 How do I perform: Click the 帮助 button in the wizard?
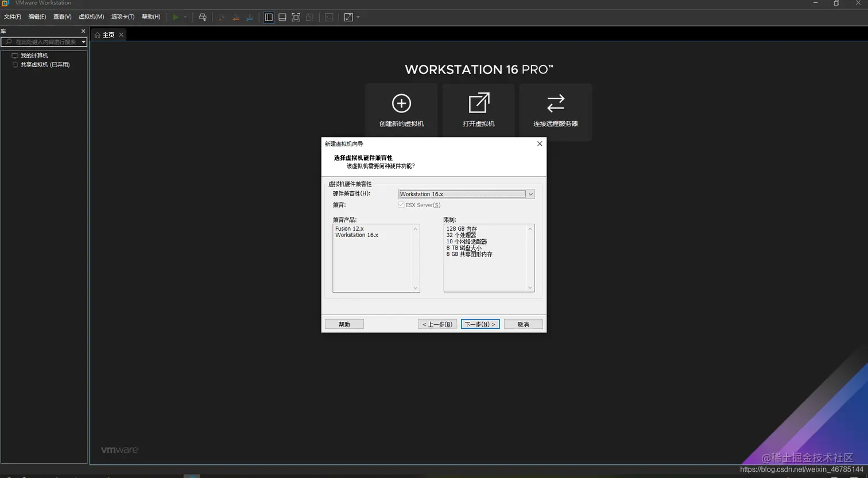[344, 324]
